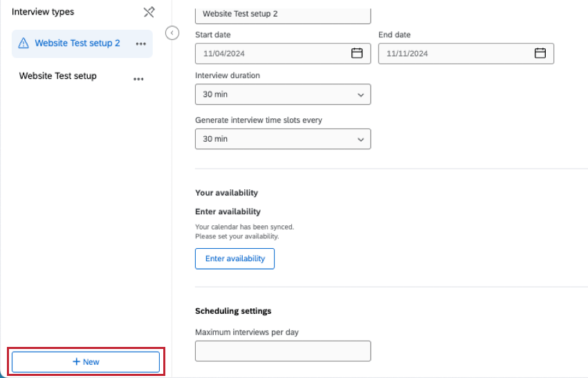Create a New interview type
Screen dimensions: 588x378
[x=86, y=362]
